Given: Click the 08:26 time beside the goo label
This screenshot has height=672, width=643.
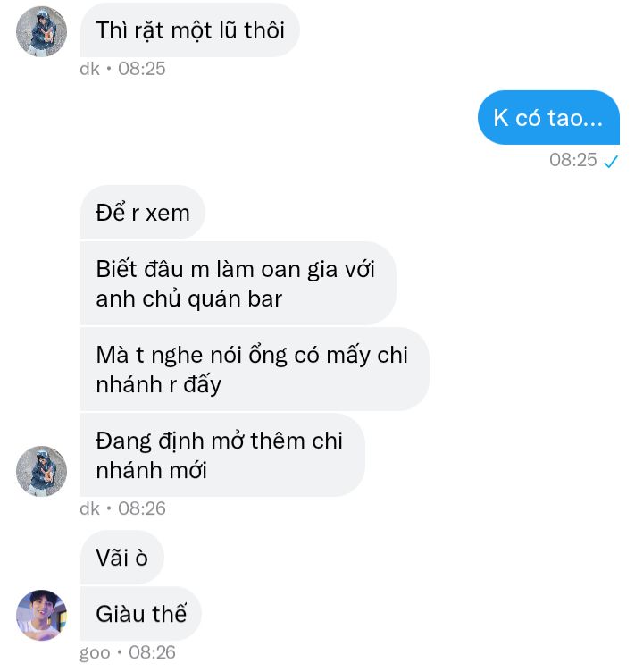Looking at the screenshot, I should 152,652.
